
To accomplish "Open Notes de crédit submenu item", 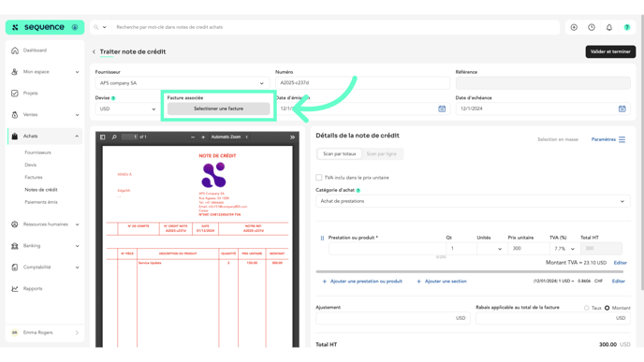I will point(41,190).
